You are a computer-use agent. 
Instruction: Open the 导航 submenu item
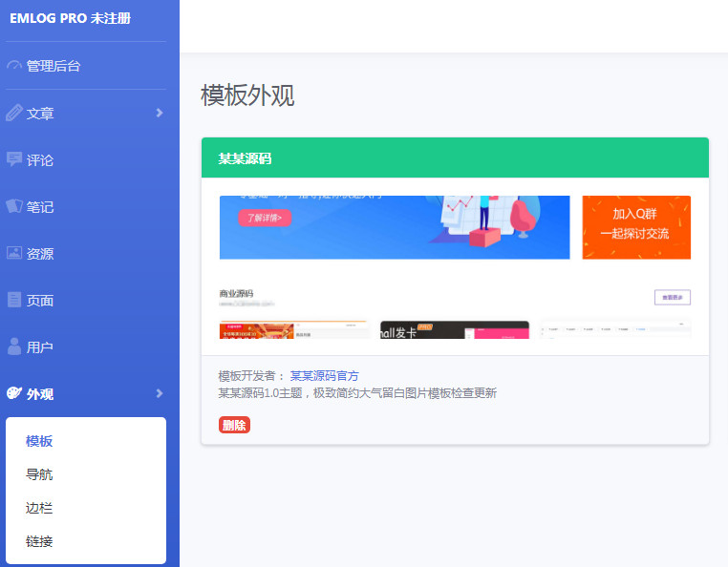click(39, 474)
